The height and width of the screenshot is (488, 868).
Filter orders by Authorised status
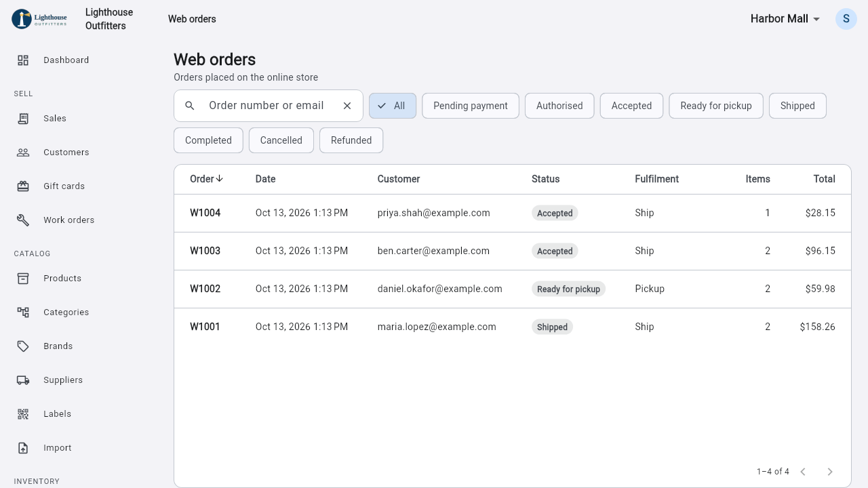tap(559, 106)
